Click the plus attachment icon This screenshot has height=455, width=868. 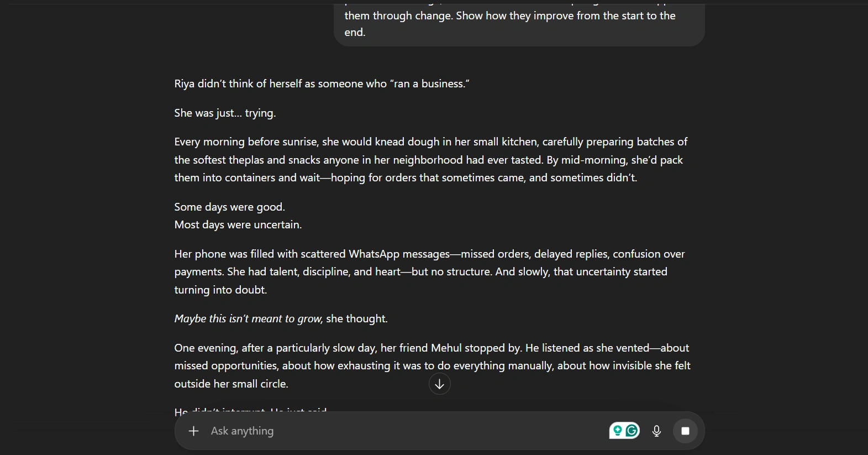click(x=193, y=431)
